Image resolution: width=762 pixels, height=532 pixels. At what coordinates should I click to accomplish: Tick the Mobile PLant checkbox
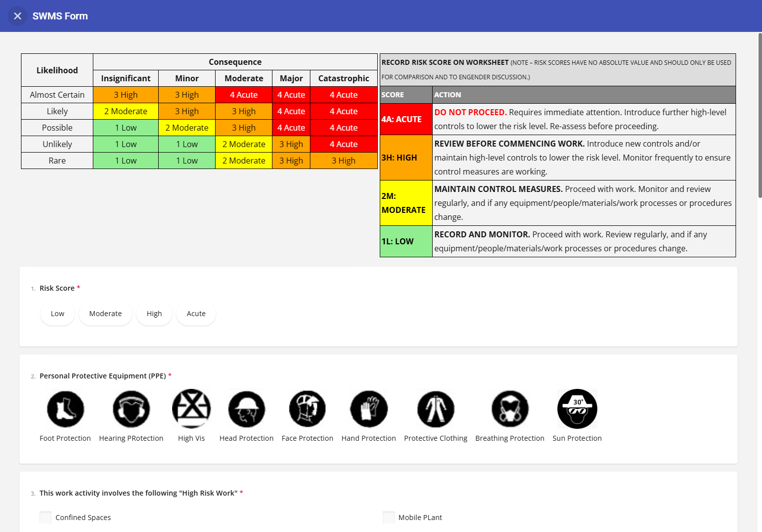tap(389, 518)
